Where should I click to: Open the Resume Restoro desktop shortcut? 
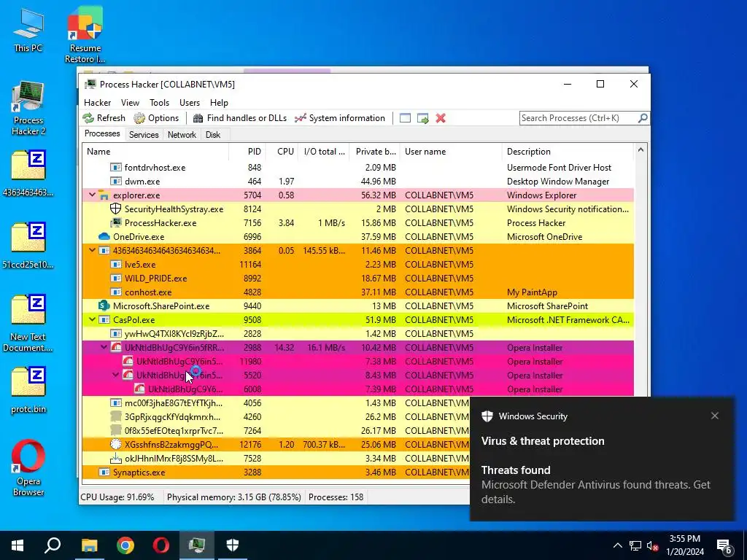(x=85, y=34)
